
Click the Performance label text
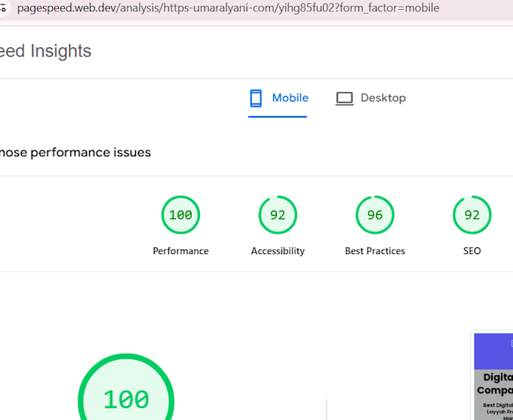pyautogui.click(x=180, y=251)
